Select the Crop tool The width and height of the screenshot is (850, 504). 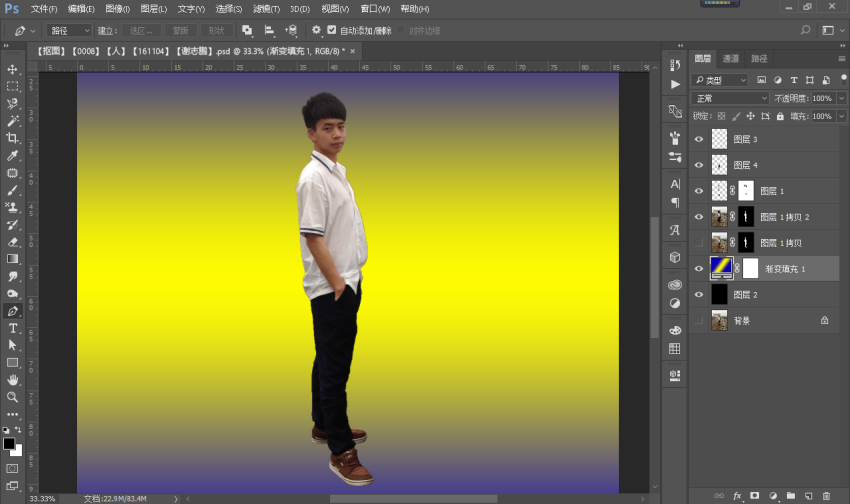click(x=13, y=138)
